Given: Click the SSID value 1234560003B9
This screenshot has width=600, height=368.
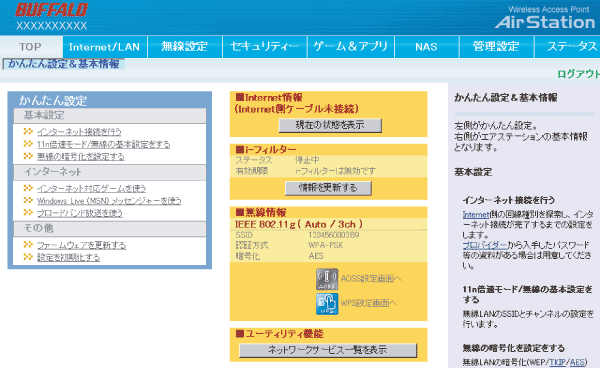Looking at the screenshot, I should pos(334,235).
